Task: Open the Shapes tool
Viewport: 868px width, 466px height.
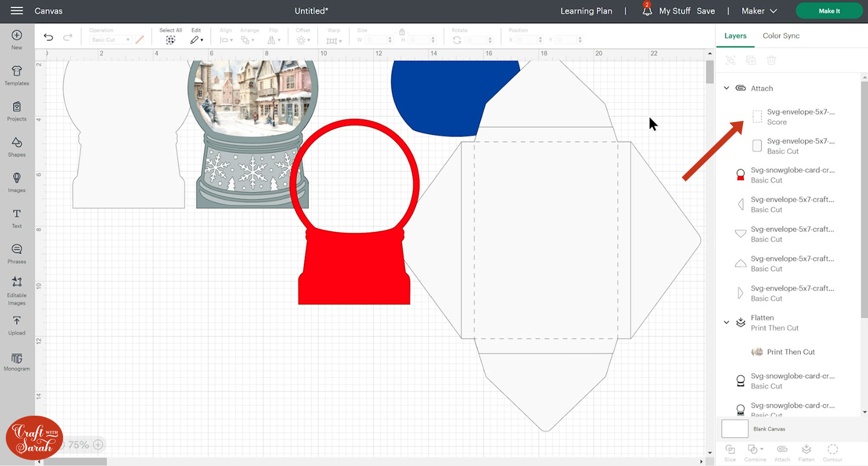Action: [17, 146]
